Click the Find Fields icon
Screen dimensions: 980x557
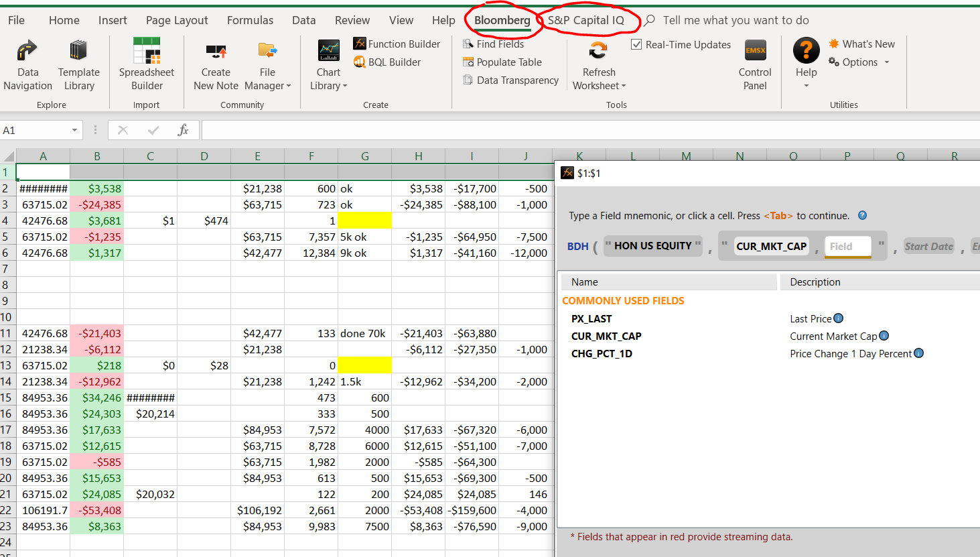[468, 44]
